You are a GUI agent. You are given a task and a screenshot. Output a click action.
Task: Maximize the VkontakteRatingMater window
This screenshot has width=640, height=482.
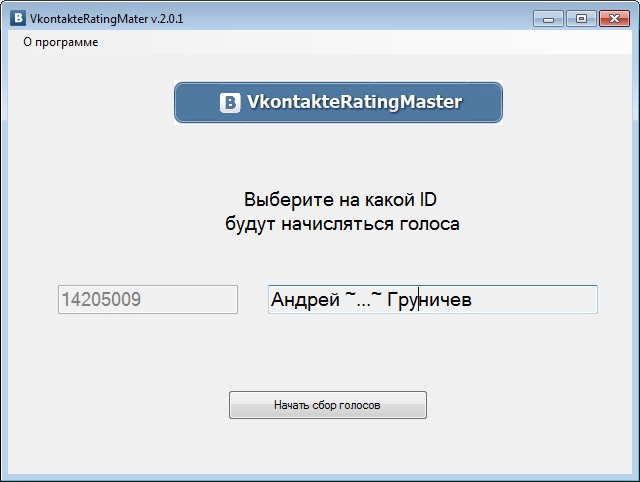[581, 19]
